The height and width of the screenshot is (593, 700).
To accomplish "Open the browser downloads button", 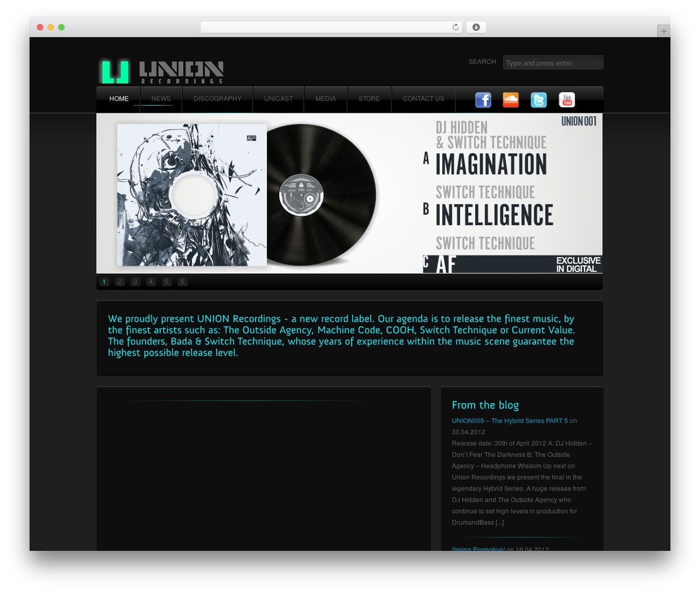I will point(476,27).
